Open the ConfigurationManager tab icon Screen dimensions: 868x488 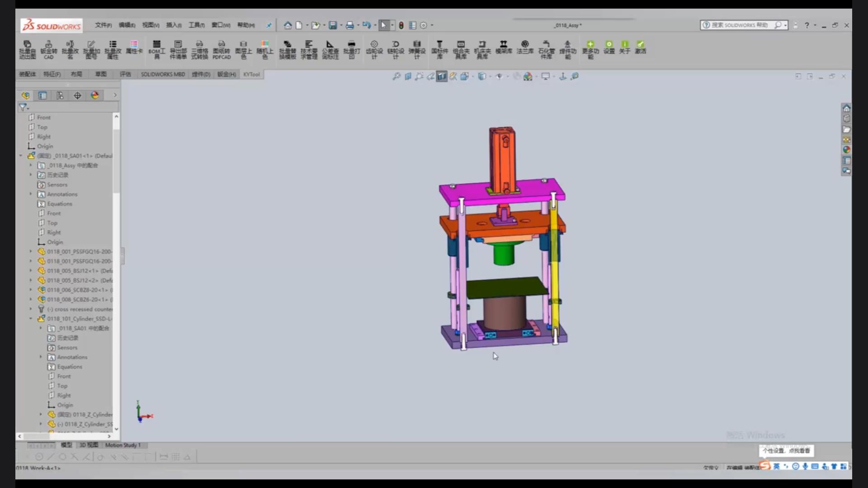60,95
